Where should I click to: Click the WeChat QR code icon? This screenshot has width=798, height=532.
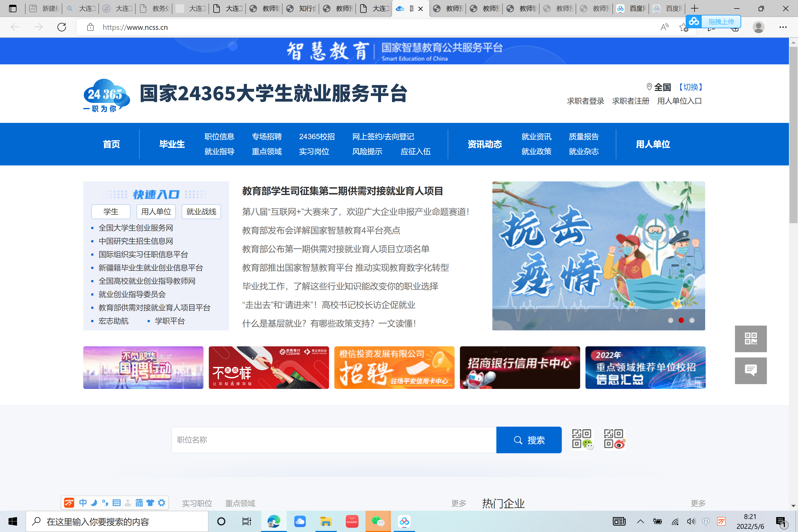tap(582, 439)
